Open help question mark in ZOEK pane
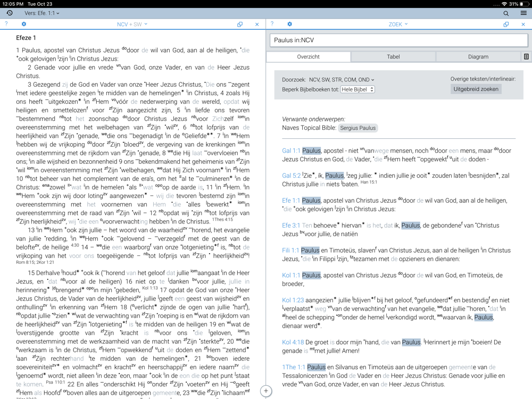 point(272,24)
